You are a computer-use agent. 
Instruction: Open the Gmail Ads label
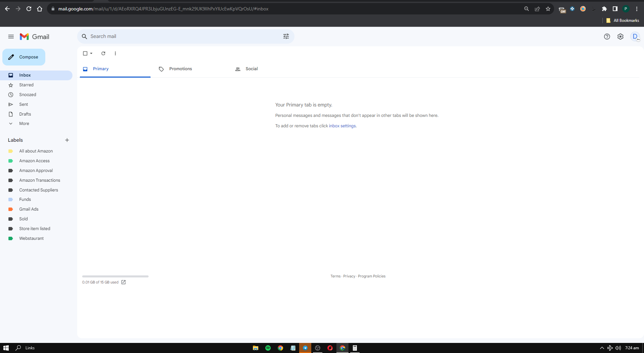click(36, 209)
